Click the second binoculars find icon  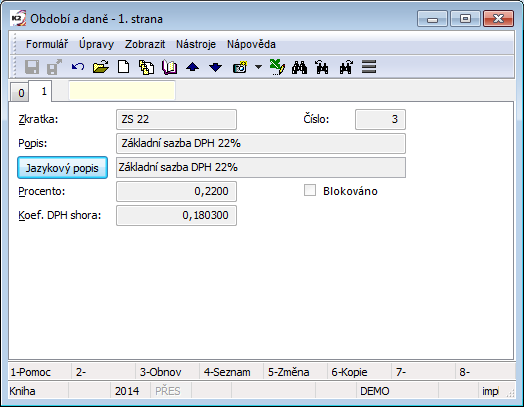[322, 67]
